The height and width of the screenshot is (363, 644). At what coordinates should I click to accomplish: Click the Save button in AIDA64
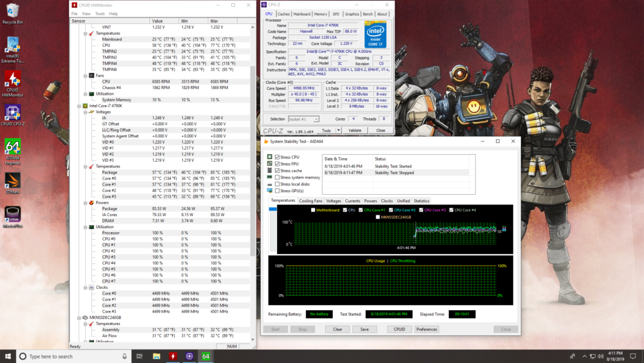[365, 329]
